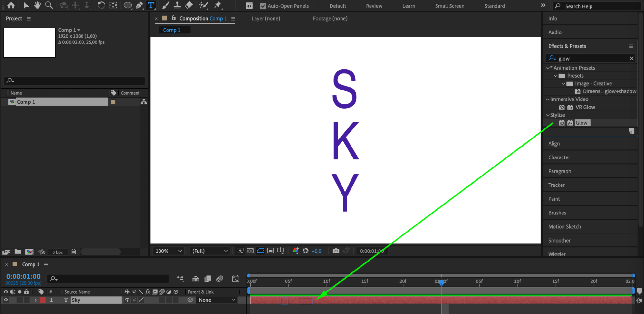This screenshot has width=644, height=314.
Task: Open the 100% magnification dropdown
Action: pos(168,251)
